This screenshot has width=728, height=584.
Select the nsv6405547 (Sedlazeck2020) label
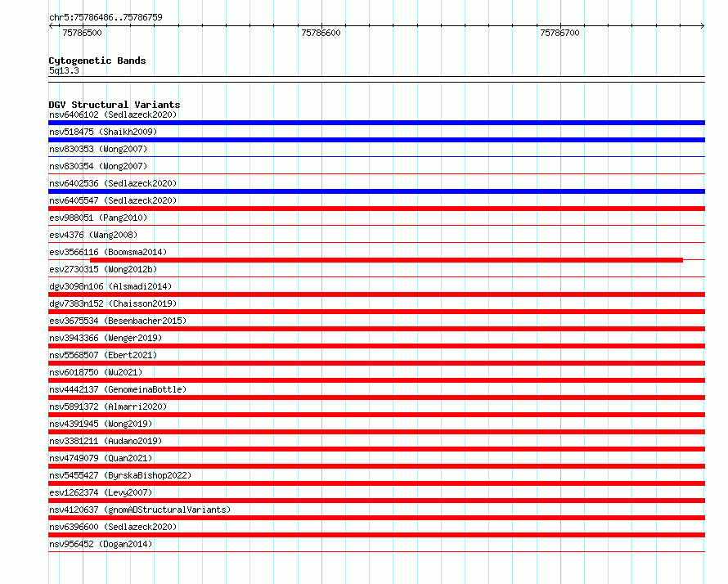(x=113, y=200)
